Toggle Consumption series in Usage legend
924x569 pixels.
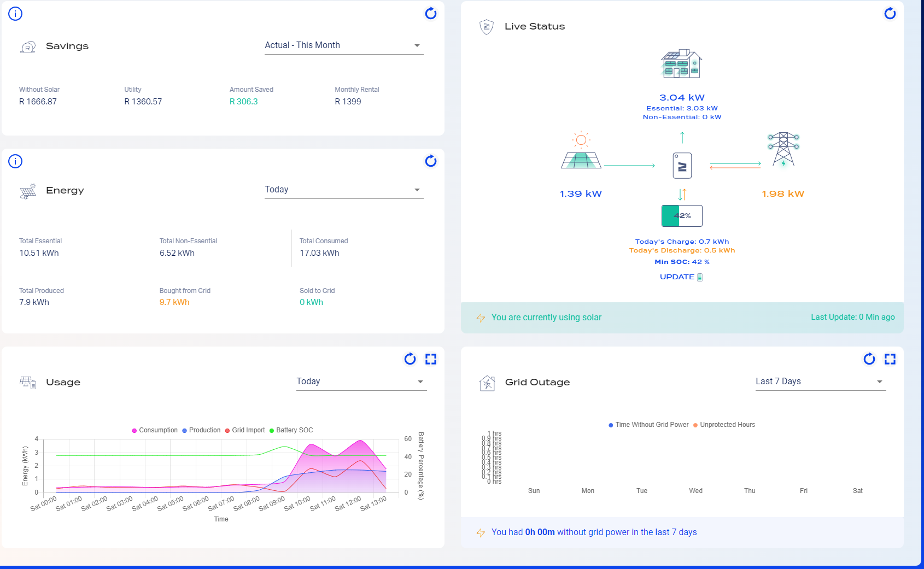pos(155,430)
